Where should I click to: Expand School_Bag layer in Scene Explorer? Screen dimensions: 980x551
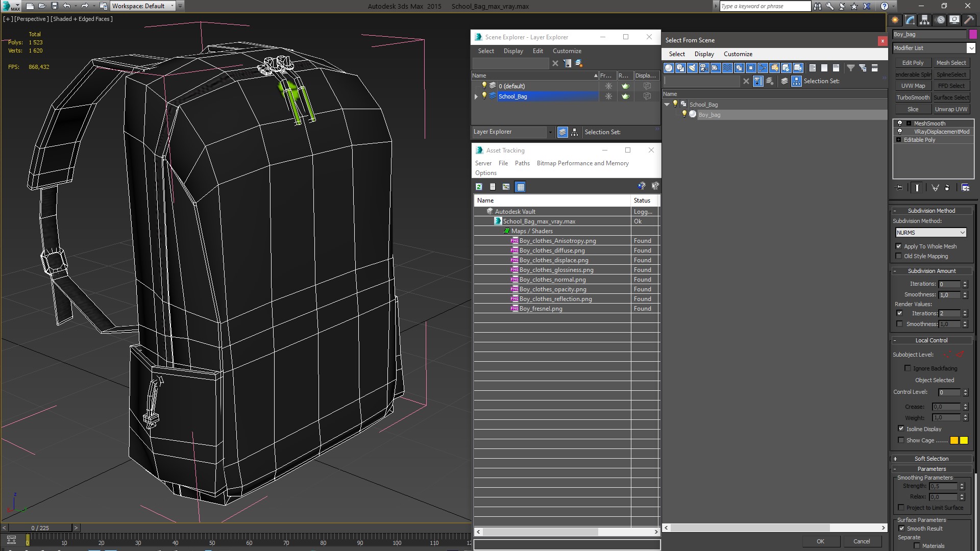(x=477, y=96)
